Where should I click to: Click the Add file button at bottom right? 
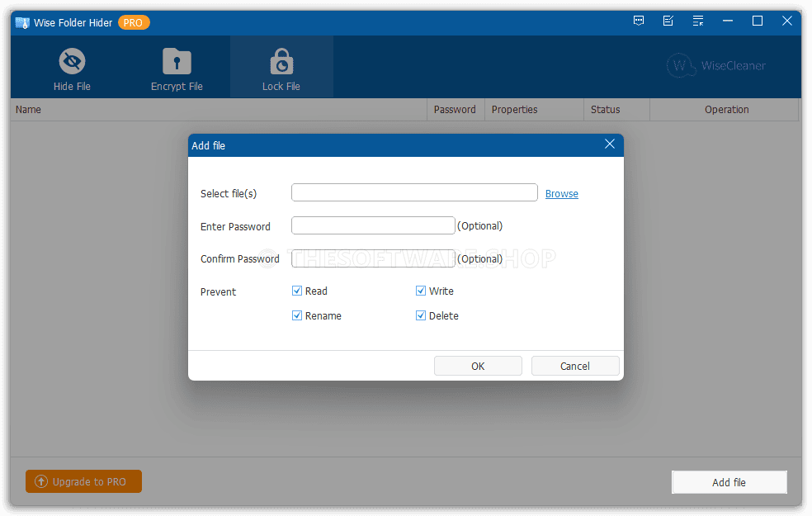[x=729, y=482]
